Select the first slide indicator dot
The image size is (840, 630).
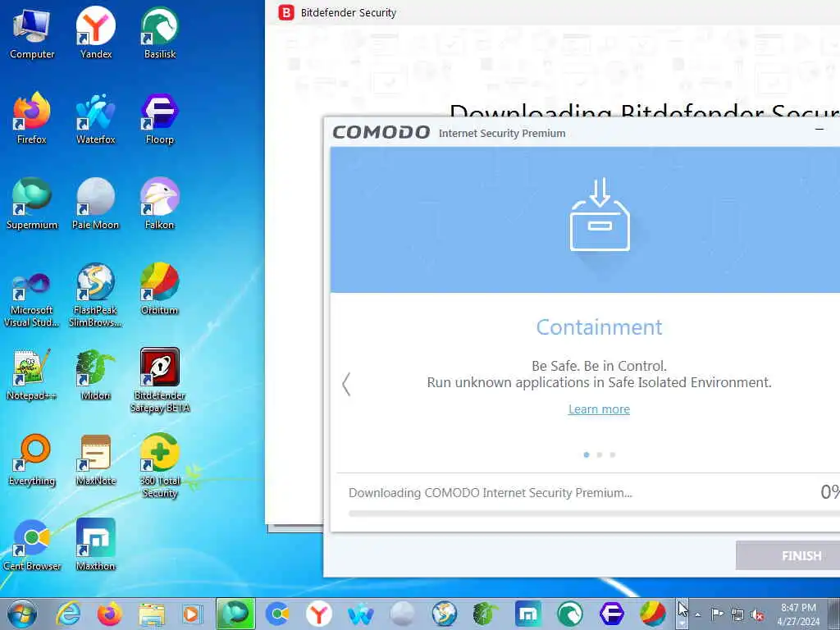click(x=586, y=454)
